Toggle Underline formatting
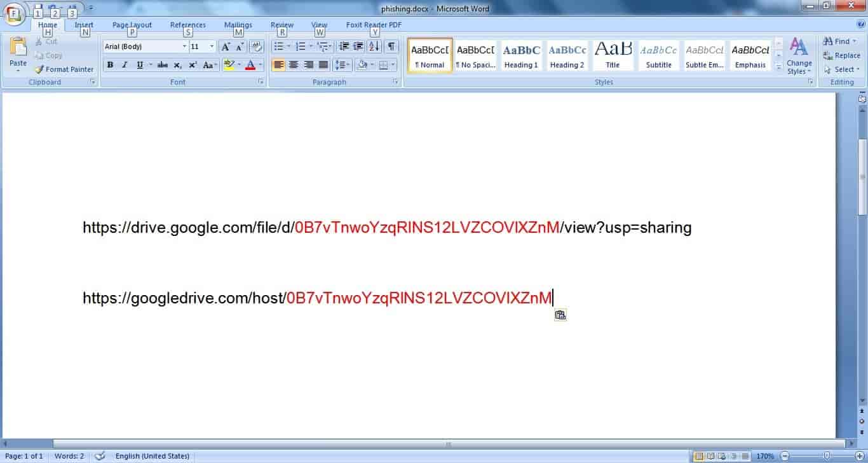Image resolution: width=868 pixels, height=463 pixels. pos(139,65)
